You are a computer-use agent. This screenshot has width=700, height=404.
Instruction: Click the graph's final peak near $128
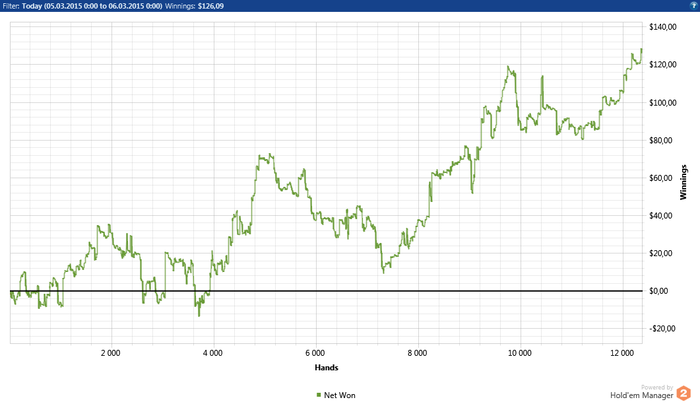[x=642, y=49]
